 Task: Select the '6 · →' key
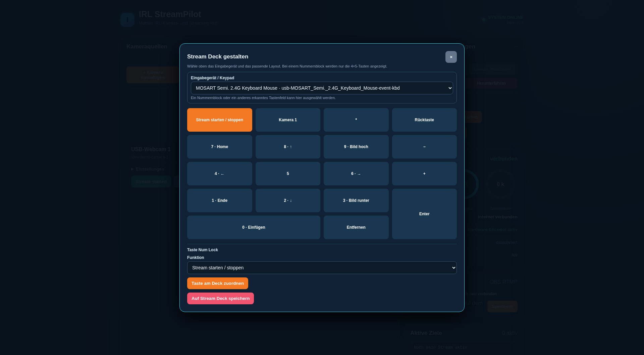click(x=356, y=174)
